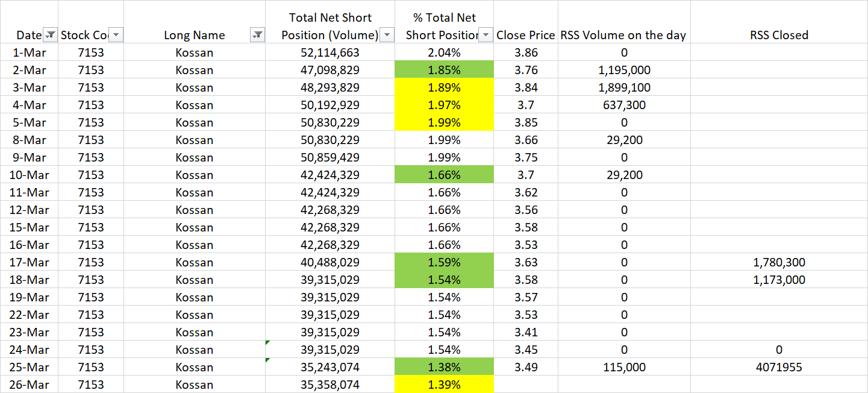Select the 52,114,663 net short position cell
Viewport: 868px width, 393px height.
point(329,52)
